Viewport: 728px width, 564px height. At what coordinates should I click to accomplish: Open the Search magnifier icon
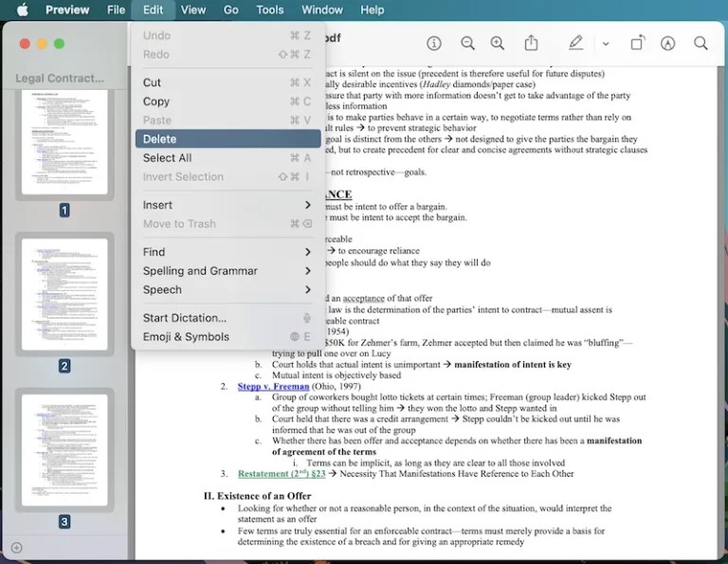(701, 44)
